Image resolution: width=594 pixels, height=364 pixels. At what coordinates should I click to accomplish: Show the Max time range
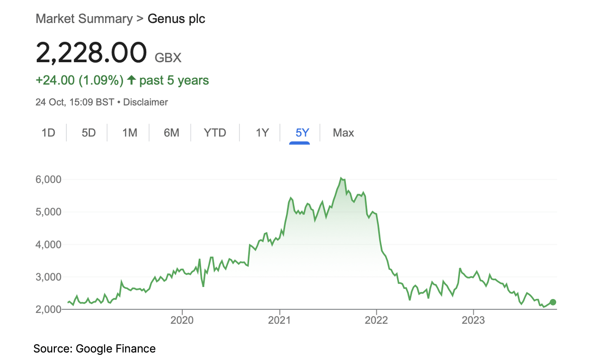click(343, 133)
